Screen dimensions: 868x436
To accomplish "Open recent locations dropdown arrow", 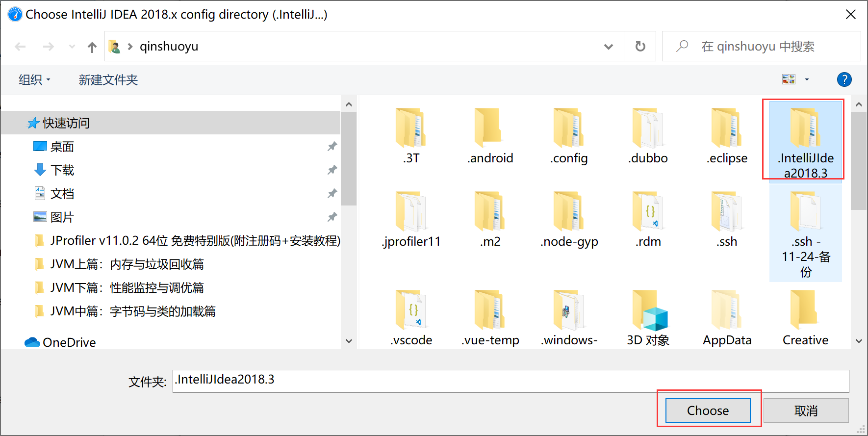I will (72, 47).
